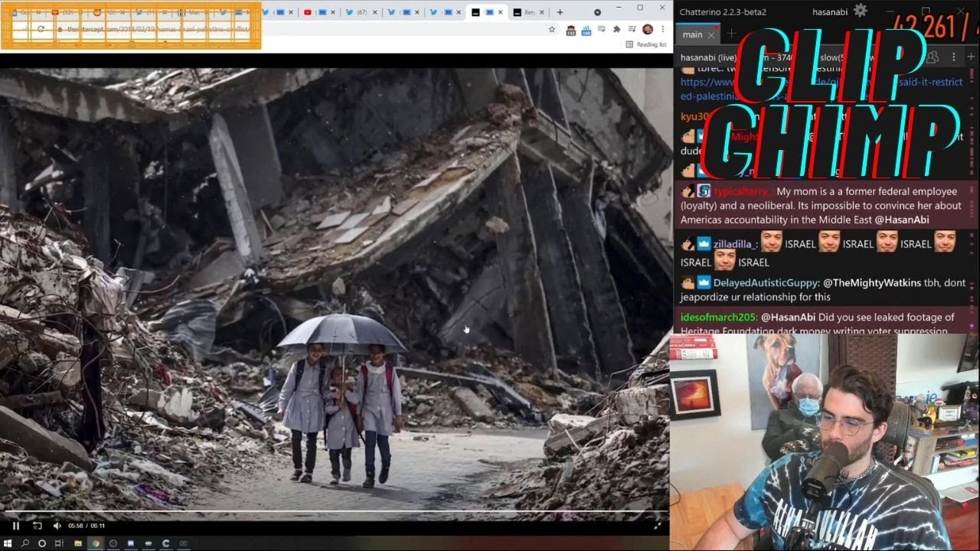Click the video time 05:58 / 06:11
Viewport: 980px width, 551px height.
[x=87, y=526]
